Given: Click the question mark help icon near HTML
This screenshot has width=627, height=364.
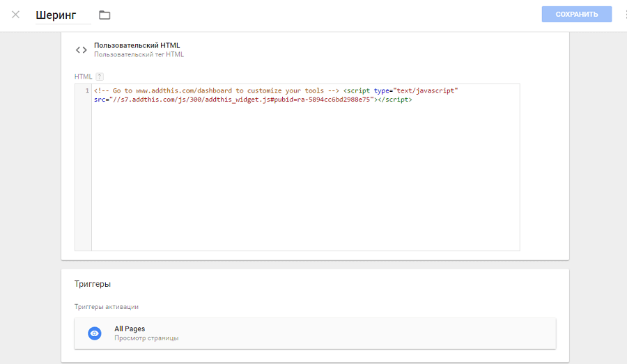Looking at the screenshot, I should (100, 77).
